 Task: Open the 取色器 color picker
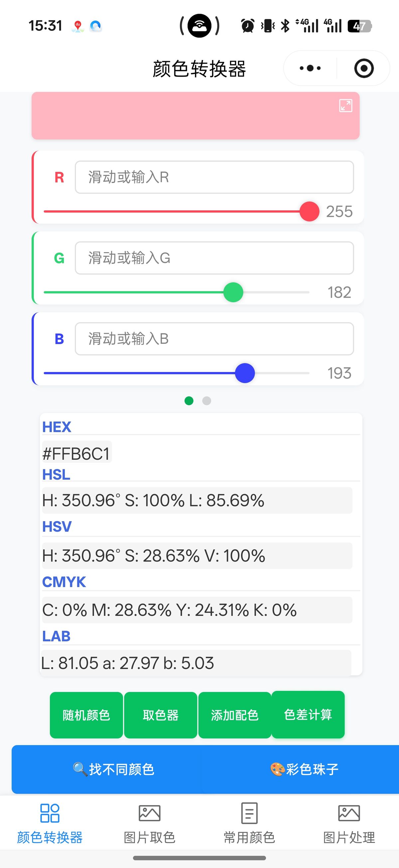[161, 715]
